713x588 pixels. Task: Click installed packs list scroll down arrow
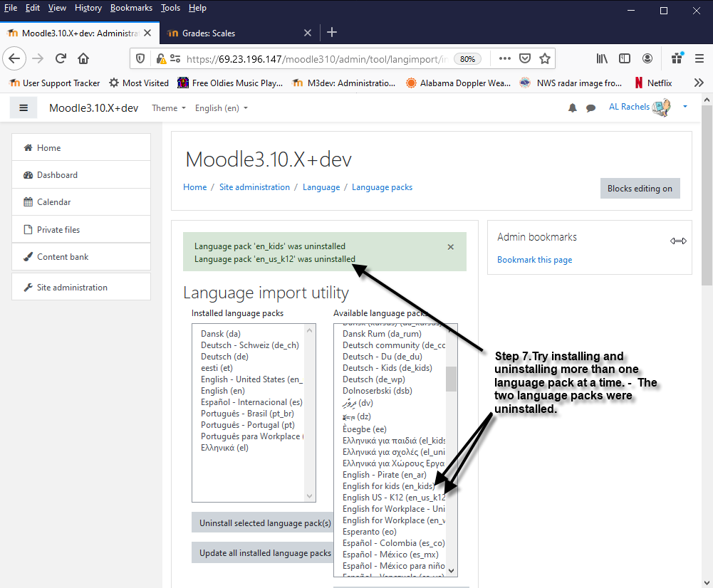coord(310,496)
